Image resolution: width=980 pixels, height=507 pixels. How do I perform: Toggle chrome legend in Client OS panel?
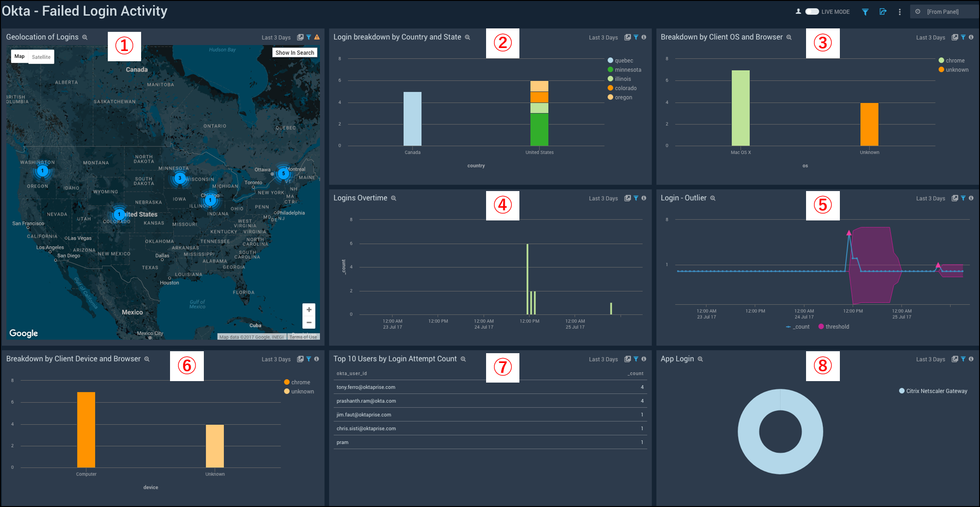[x=952, y=61]
